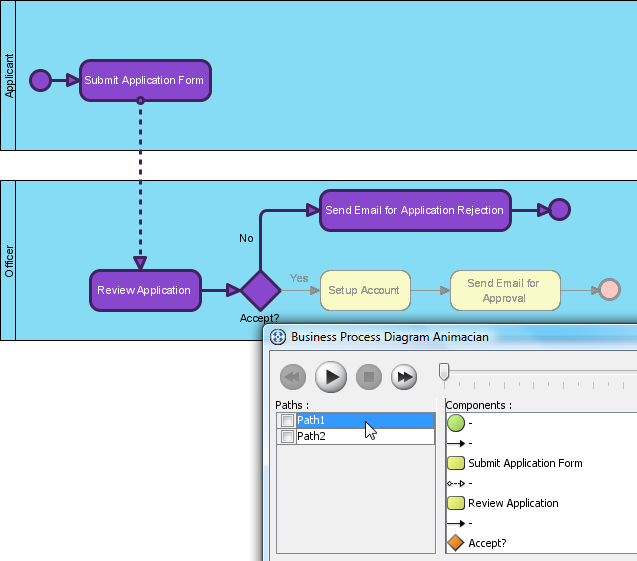Select Send Email for Application Rejection task

[x=415, y=210]
